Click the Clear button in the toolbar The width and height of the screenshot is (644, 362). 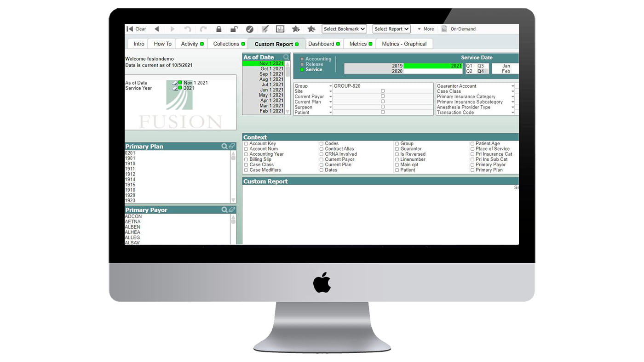[136, 29]
